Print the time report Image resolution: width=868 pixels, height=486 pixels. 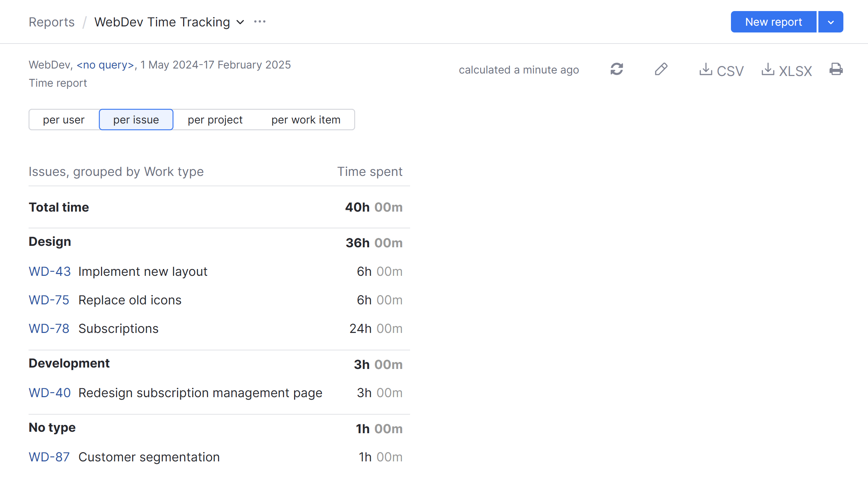(836, 70)
